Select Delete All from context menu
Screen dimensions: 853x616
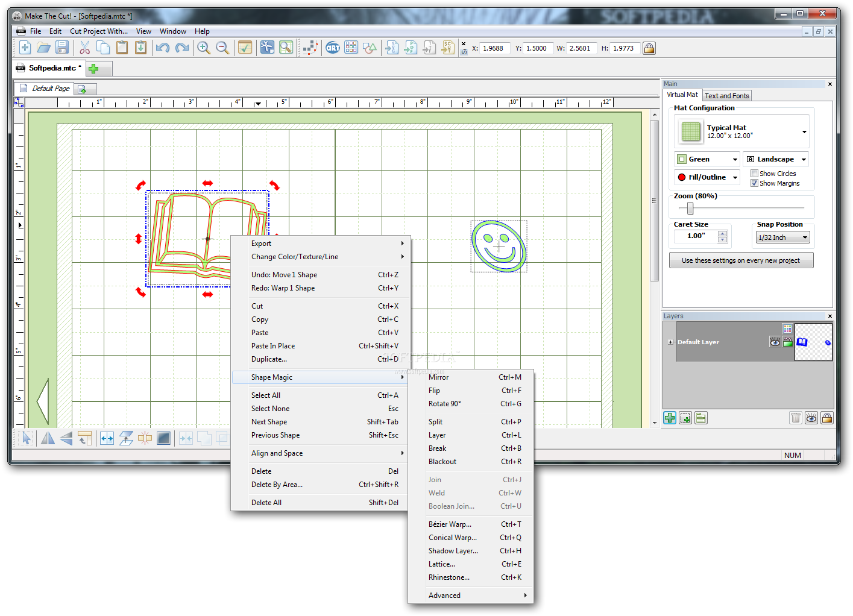click(321, 503)
